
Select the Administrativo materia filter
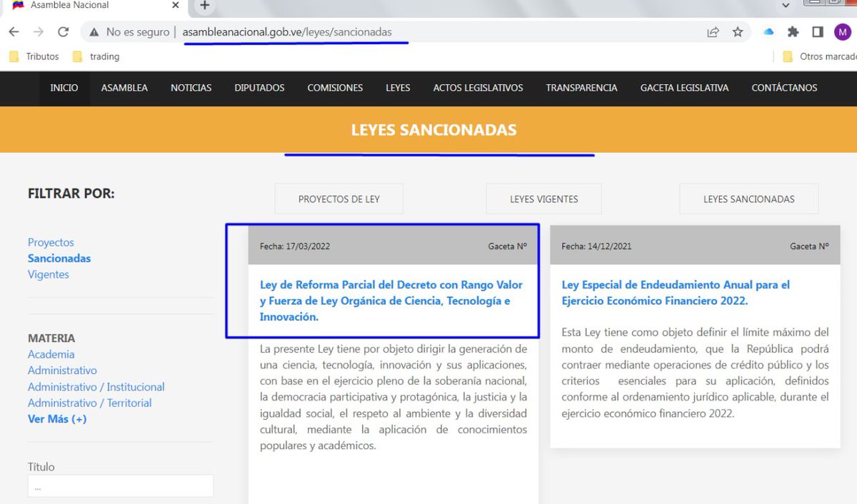point(62,370)
